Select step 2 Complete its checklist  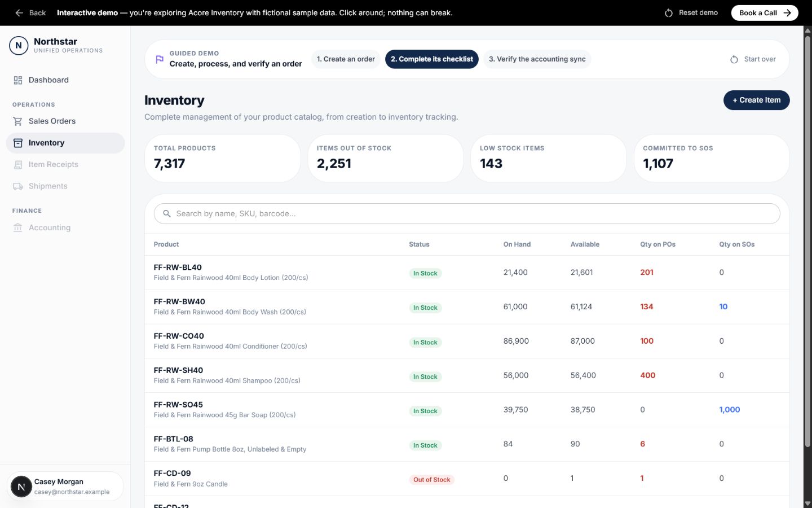tap(432, 59)
